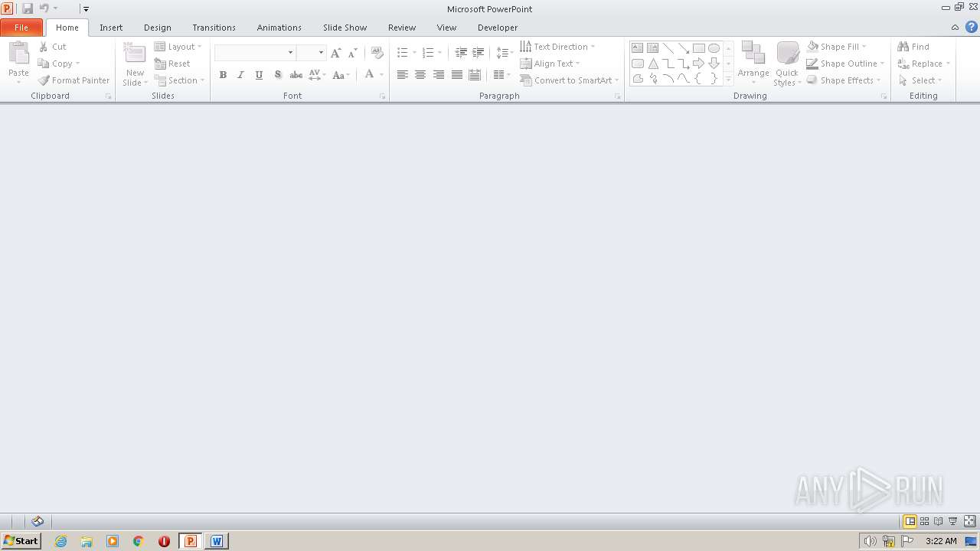Open Quick Styles gallery

[787, 64]
